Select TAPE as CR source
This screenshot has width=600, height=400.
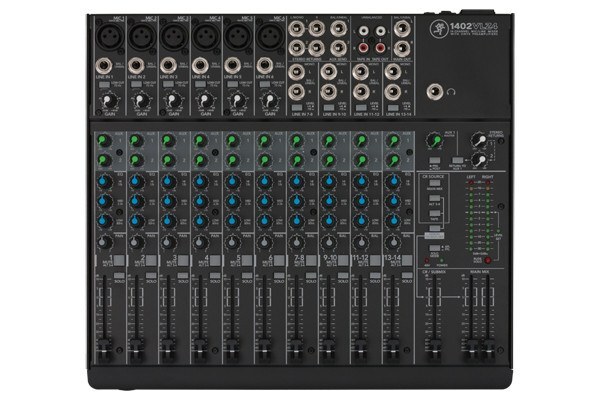click(x=434, y=214)
